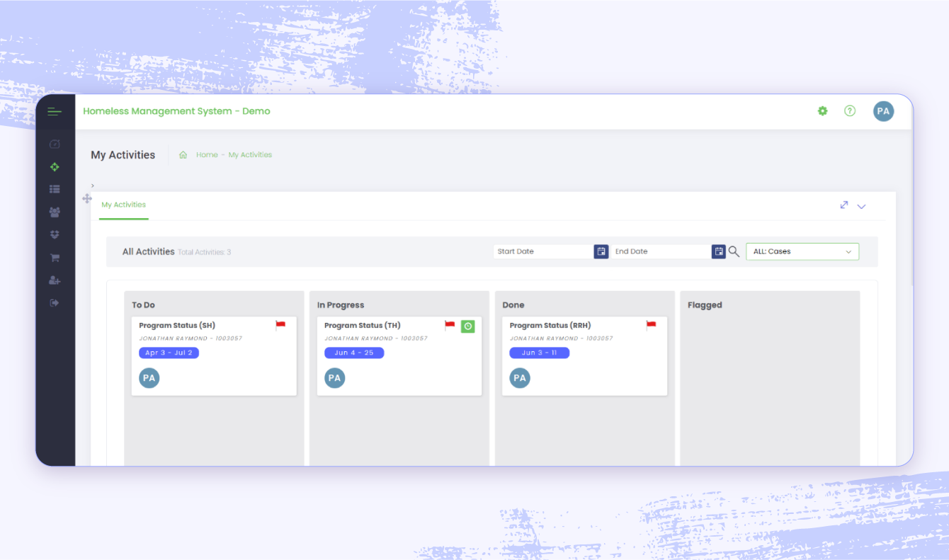Click the All Activities heading
The height and width of the screenshot is (560, 949).
[x=149, y=251]
